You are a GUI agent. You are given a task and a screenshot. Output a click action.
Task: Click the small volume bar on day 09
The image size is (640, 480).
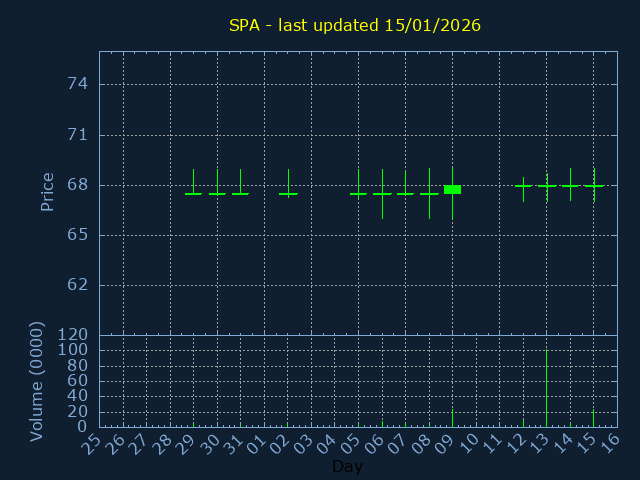click(452, 418)
